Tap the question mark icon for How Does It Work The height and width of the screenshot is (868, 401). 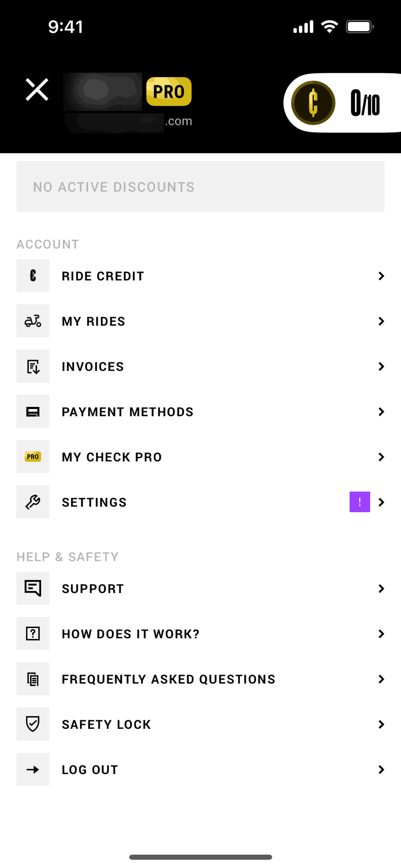[x=33, y=634]
